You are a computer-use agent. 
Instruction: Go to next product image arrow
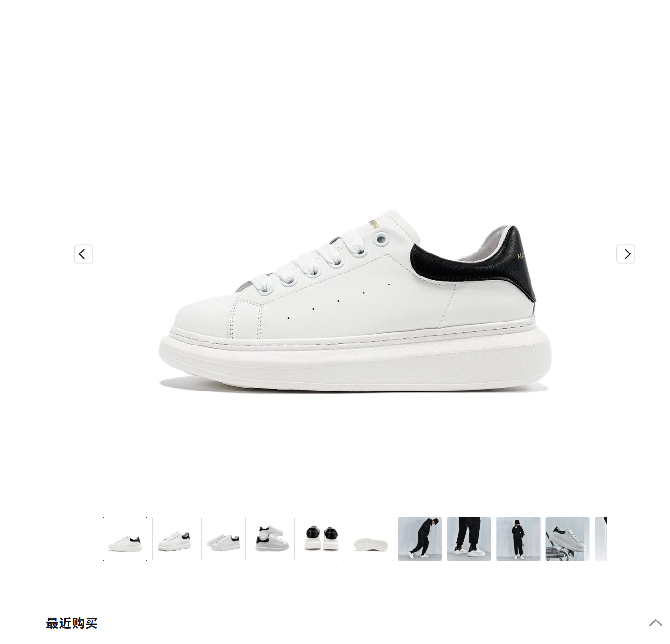pyautogui.click(x=625, y=254)
